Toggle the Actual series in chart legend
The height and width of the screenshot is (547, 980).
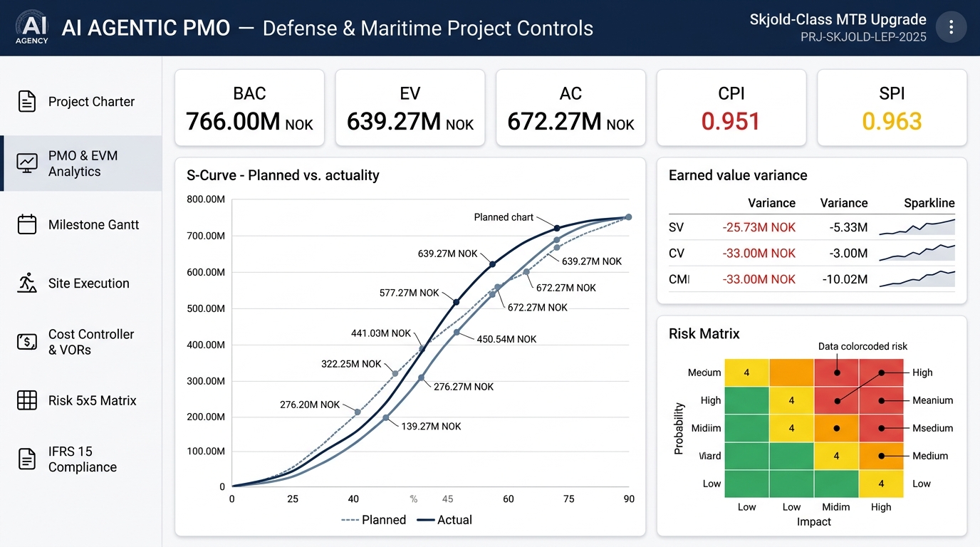(x=444, y=520)
